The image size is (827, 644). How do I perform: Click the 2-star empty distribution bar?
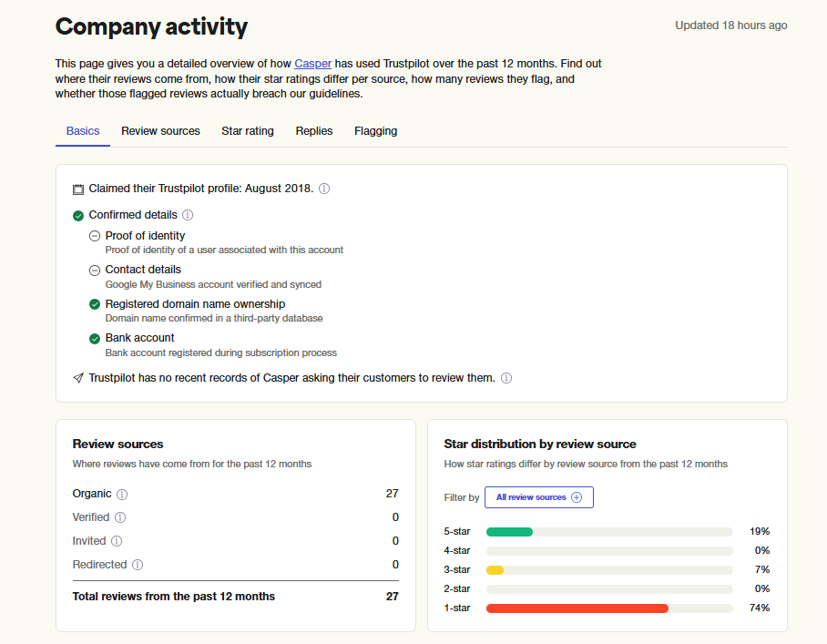pos(609,589)
